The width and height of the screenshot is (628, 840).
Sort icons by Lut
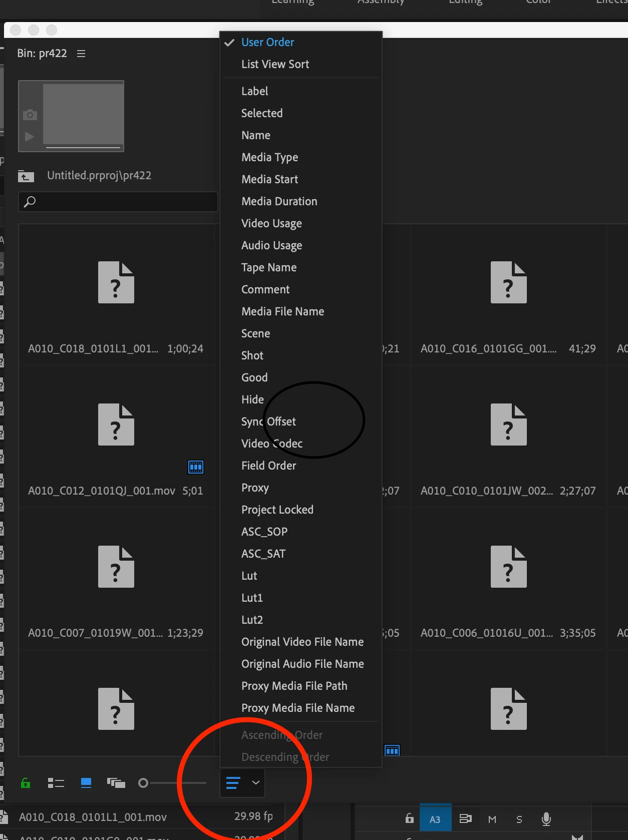pyautogui.click(x=300, y=576)
